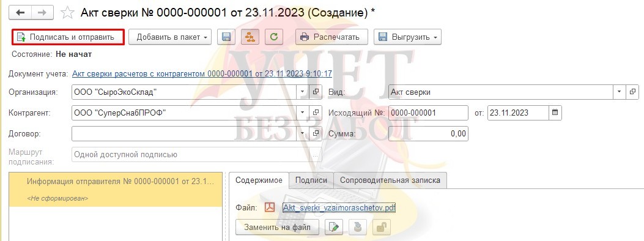Open the Контрагент dropdown arrow
The width and height of the screenshot is (644, 241).
[303, 113]
